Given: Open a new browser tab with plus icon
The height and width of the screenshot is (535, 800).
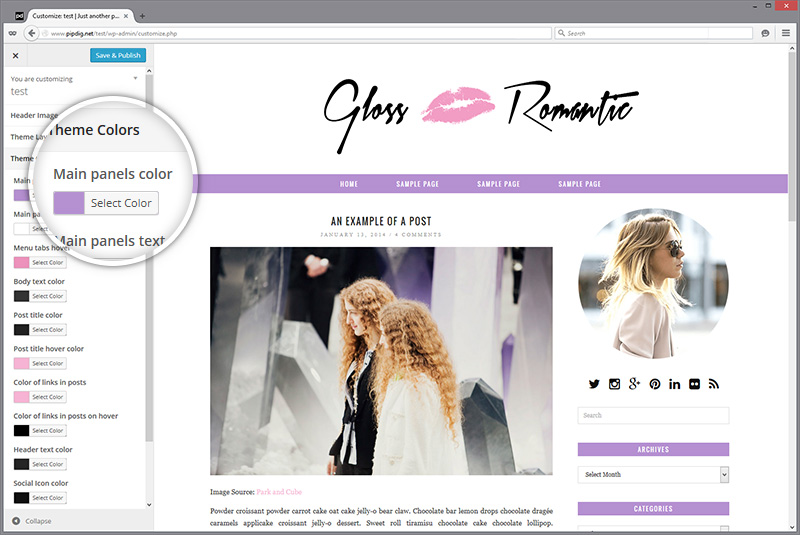Looking at the screenshot, I should click(x=142, y=16).
